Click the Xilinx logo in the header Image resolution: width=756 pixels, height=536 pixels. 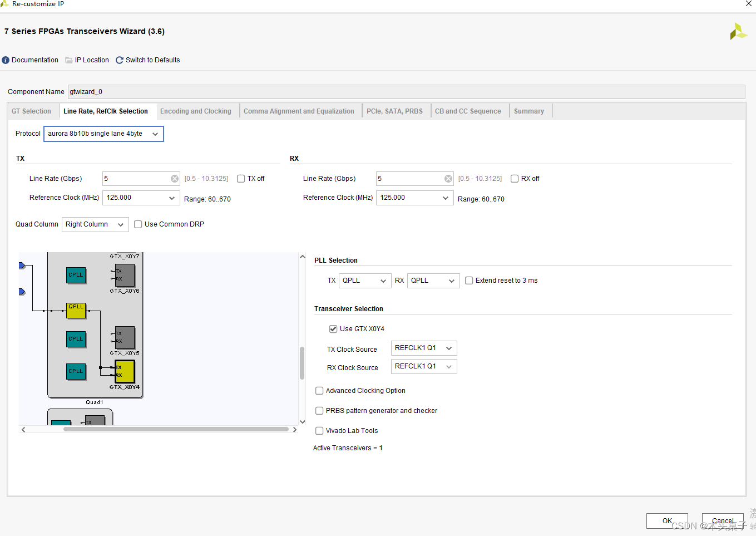coord(738,31)
